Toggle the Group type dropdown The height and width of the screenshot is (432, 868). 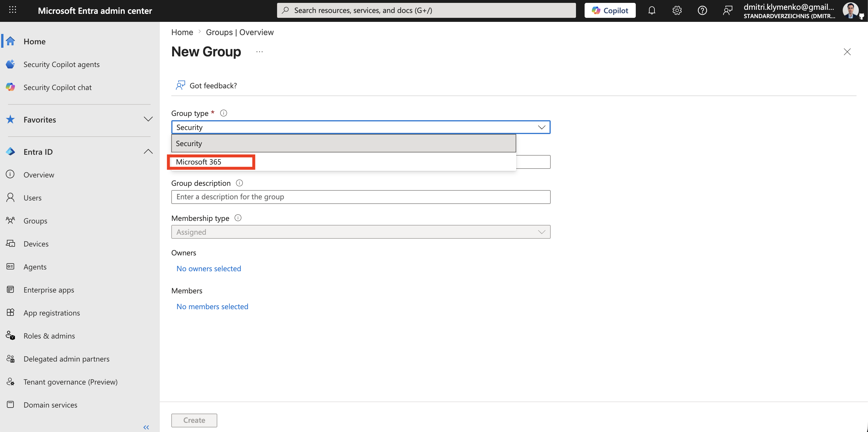tap(360, 127)
